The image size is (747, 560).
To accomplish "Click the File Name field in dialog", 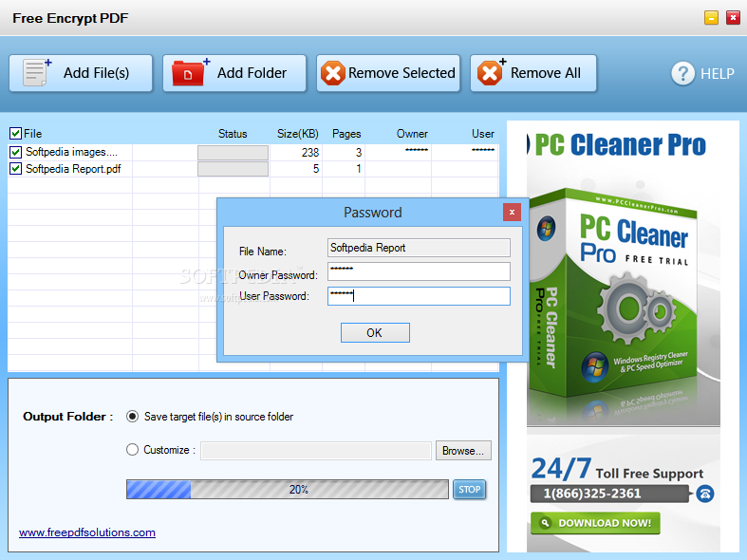I will click(x=419, y=248).
